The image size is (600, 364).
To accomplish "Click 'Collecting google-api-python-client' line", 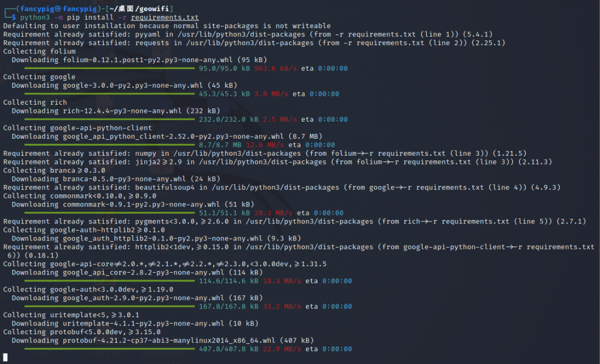I will [x=78, y=128].
